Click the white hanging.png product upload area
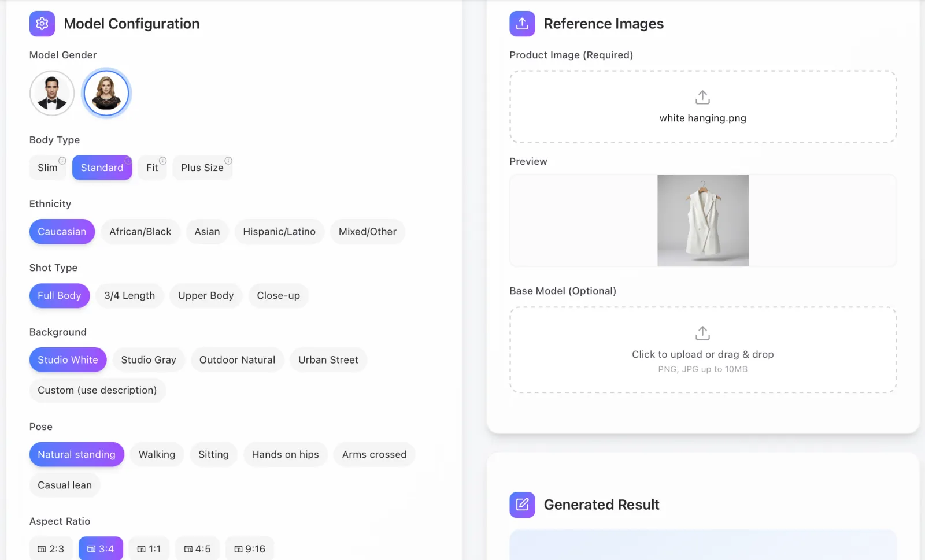 point(703,107)
